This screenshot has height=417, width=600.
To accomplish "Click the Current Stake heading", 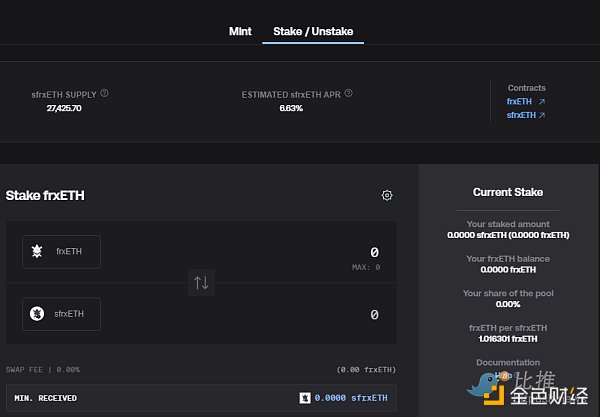I will 508,192.
